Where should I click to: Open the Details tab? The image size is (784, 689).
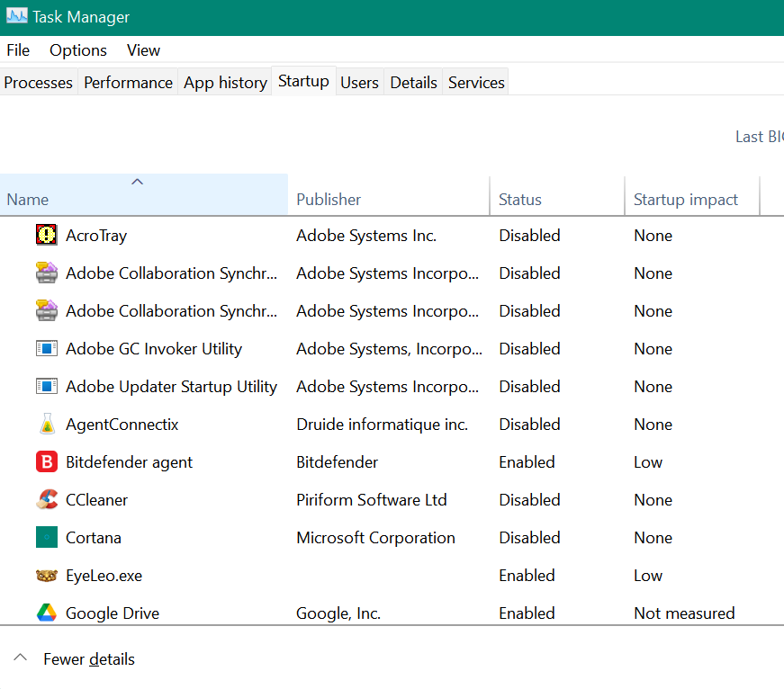point(413,82)
